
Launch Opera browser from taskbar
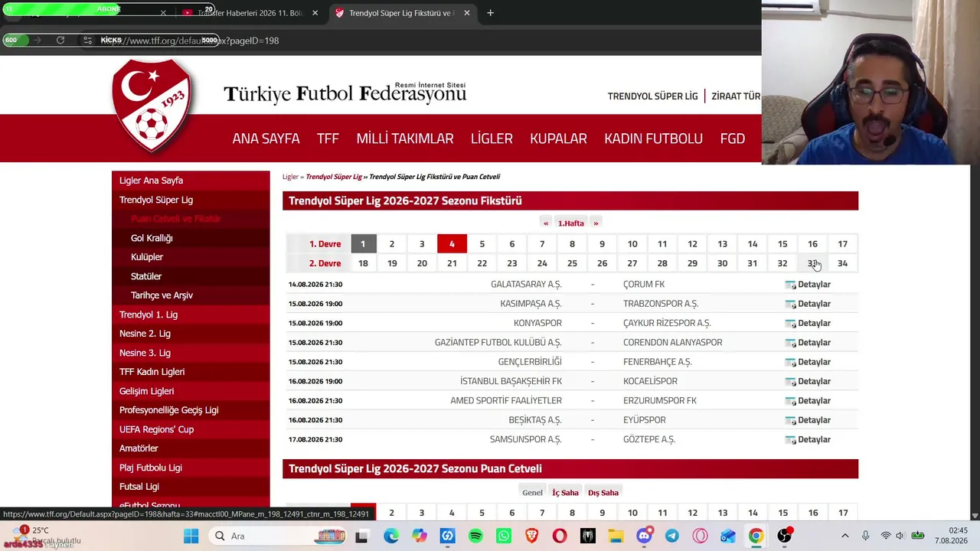[x=560, y=536]
